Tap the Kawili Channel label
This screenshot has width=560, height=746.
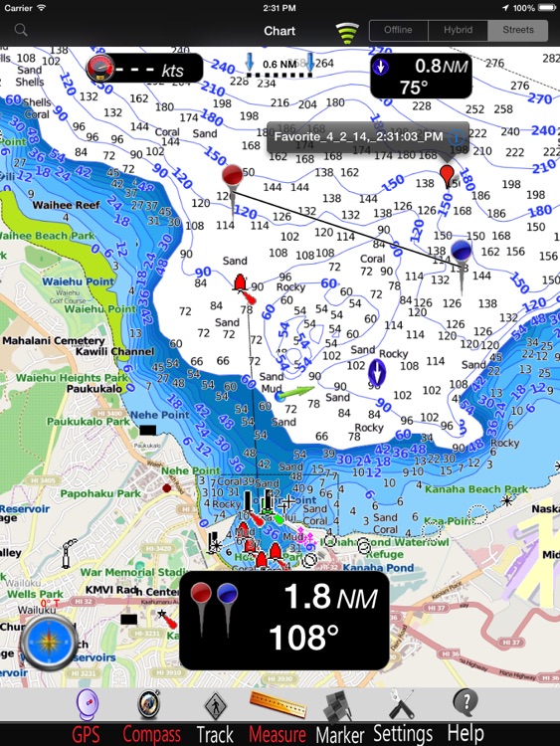[115, 351]
